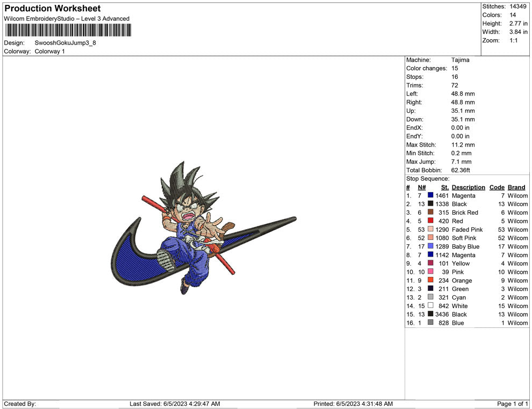Click the Printed timestamp in footer
This screenshot has height=409, width=532.
pos(353,404)
